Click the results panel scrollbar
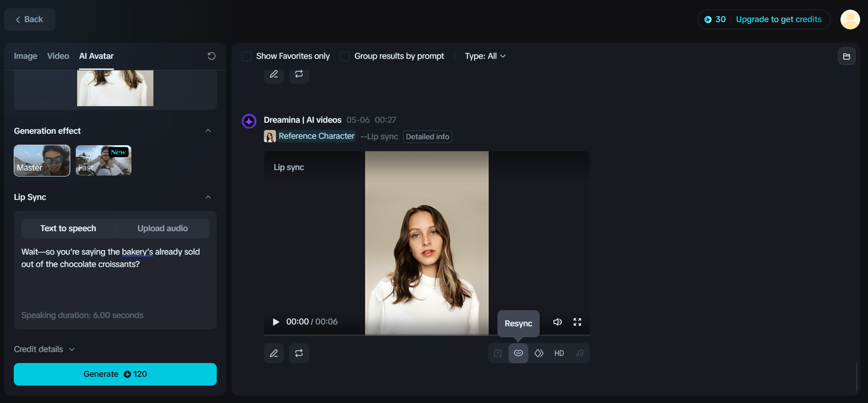The width and height of the screenshot is (868, 403). point(857,377)
